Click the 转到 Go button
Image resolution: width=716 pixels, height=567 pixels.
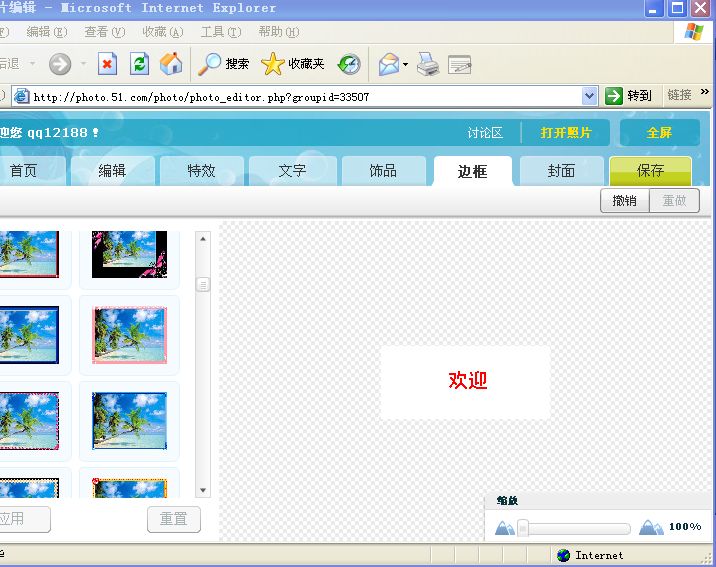[x=628, y=96]
